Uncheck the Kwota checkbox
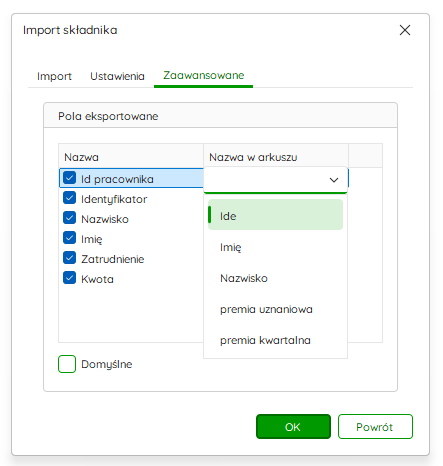Image resolution: width=443 pixels, height=466 pixels. pyautogui.click(x=69, y=278)
